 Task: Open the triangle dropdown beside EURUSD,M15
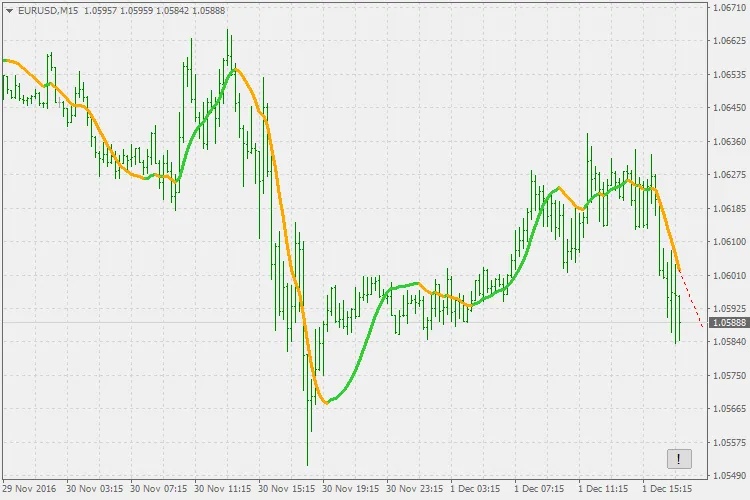[x=9, y=11]
